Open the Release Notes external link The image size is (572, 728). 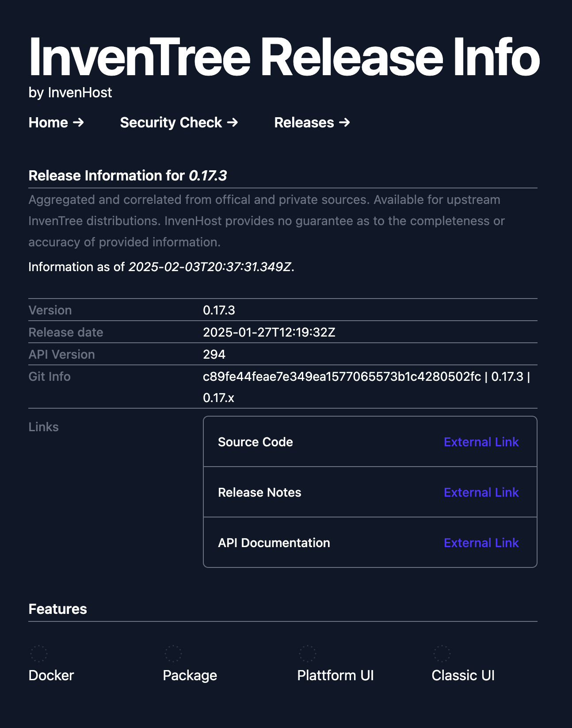pyautogui.click(x=481, y=492)
